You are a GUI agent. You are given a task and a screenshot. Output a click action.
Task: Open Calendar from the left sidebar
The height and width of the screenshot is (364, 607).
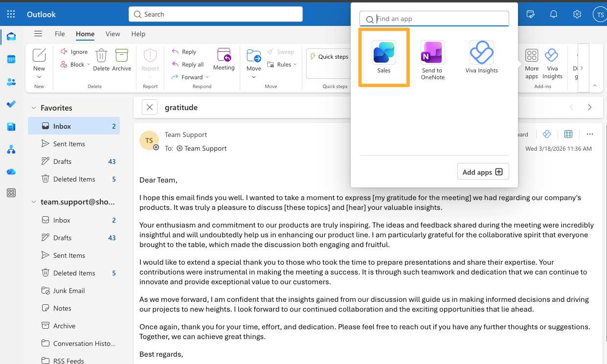point(11,59)
